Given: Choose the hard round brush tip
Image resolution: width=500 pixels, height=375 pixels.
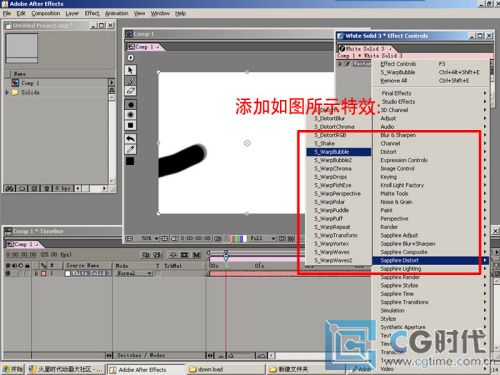Looking at the screenshot, I should point(130,105).
